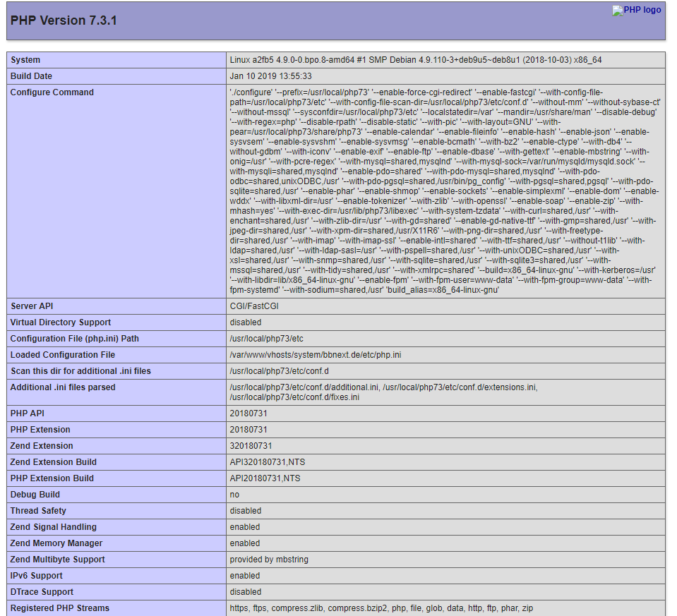The width and height of the screenshot is (677, 616).
Task: Click the PHP Extension label
Action: click(40, 430)
